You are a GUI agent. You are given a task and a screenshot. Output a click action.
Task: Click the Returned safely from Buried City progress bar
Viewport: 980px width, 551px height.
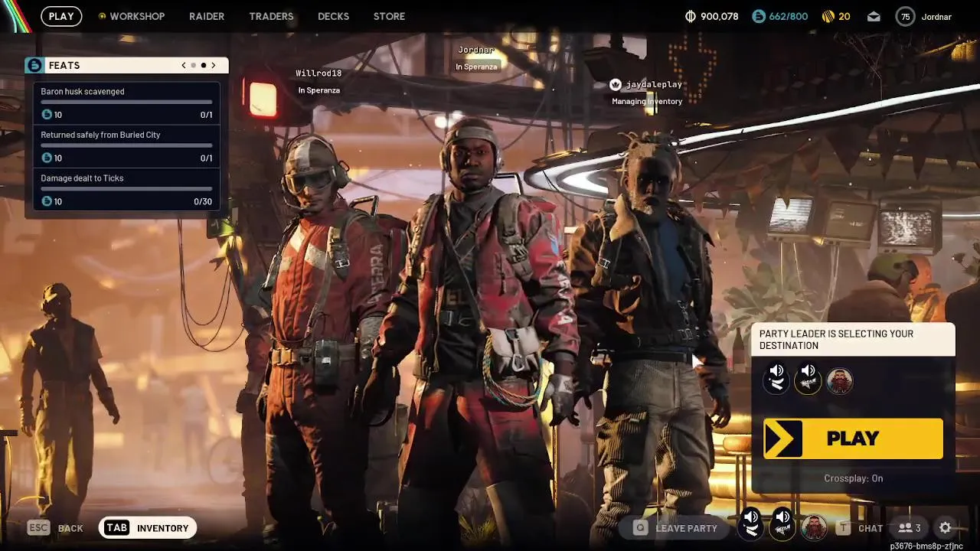(x=126, y=145)
